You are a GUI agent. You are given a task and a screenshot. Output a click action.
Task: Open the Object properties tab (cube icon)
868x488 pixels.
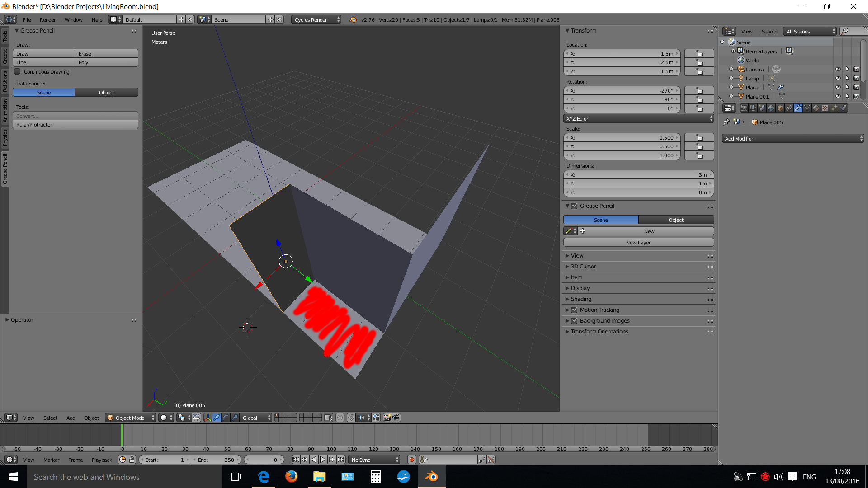pos(779,108)
